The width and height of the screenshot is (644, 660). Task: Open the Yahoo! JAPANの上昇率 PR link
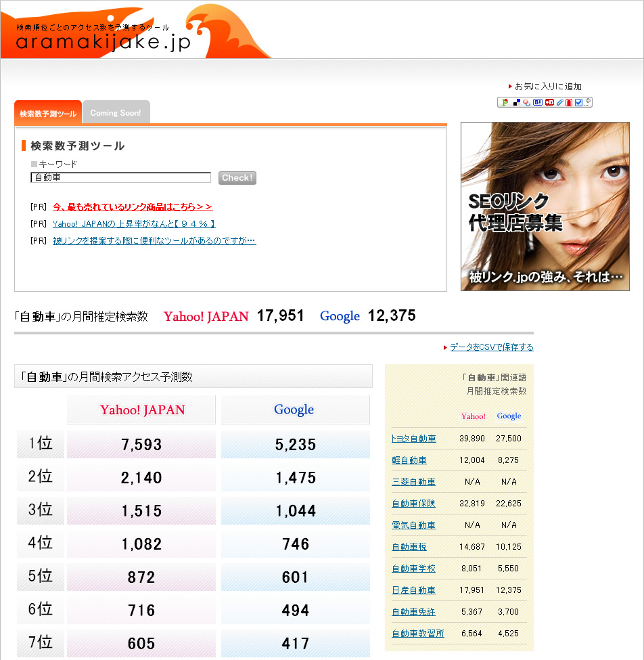[134, 223]
